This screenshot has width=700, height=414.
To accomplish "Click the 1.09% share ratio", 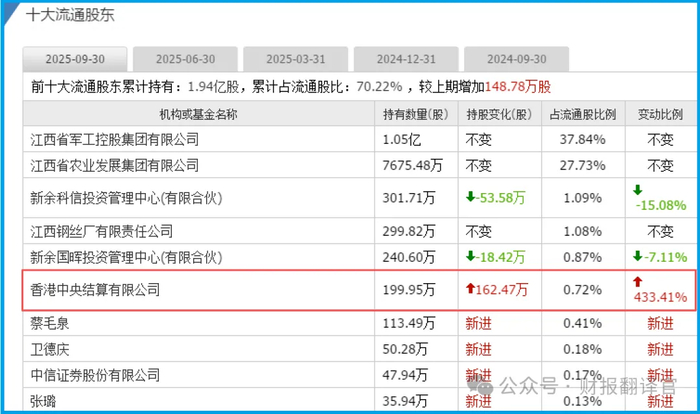I will coord(583,198).
